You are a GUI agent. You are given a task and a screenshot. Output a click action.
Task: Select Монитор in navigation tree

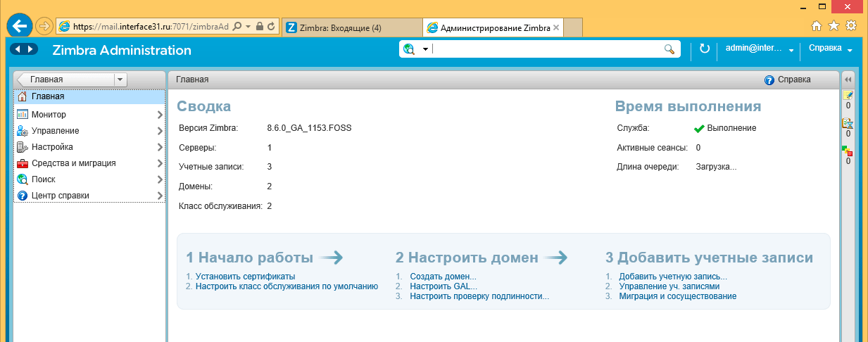[89, 115]
